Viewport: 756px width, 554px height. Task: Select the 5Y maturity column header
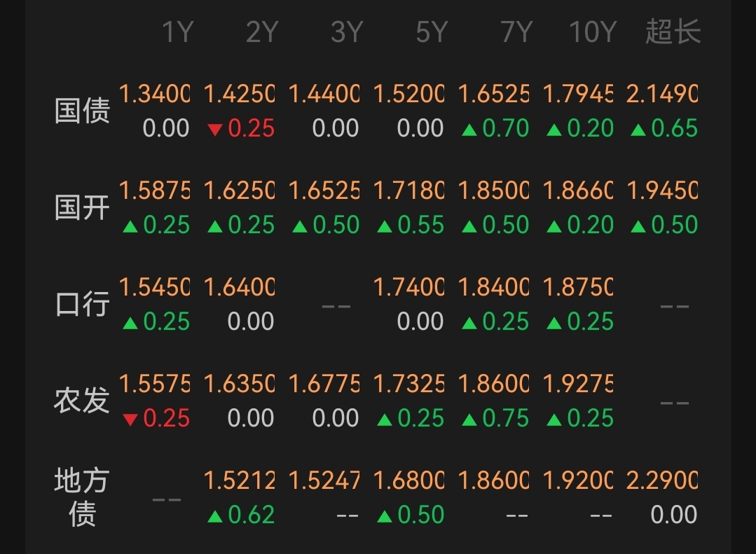(x=431, y=32)
